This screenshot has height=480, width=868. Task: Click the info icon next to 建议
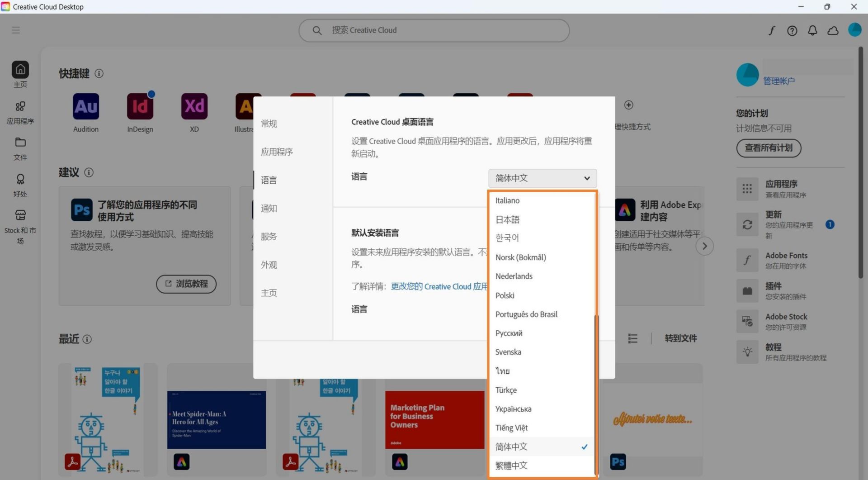point(89,172)
